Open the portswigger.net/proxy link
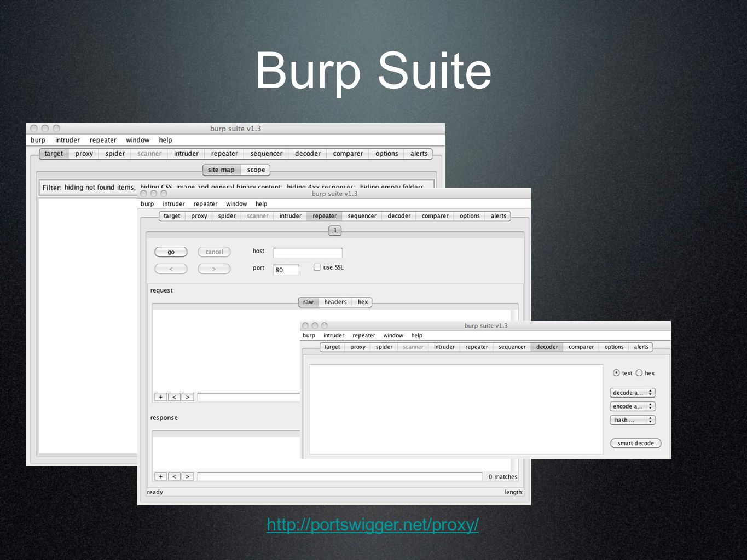 (x=373, y=524)
